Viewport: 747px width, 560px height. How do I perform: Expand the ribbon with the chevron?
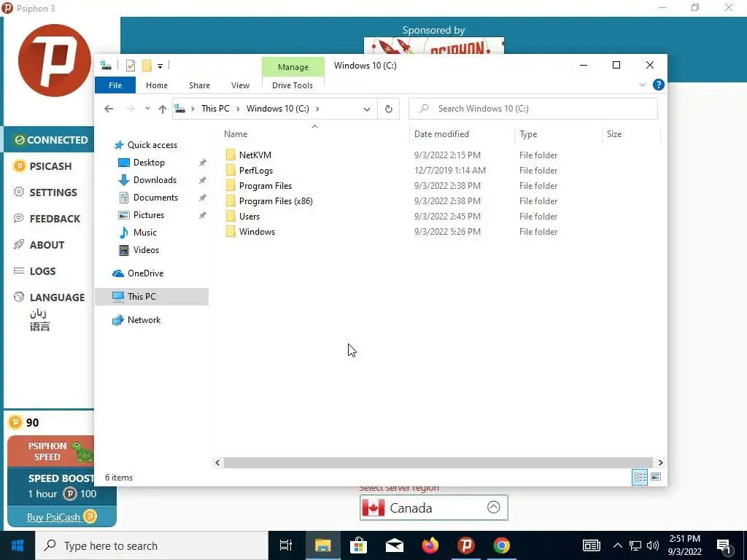[642, 85]
